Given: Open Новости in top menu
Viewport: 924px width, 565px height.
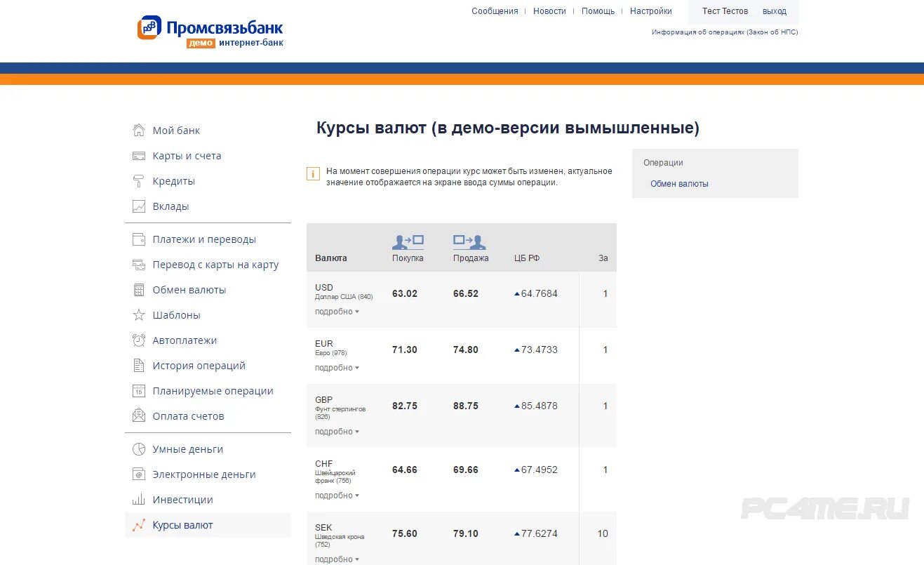Looking at the screenshot, I should pos(549,11).
